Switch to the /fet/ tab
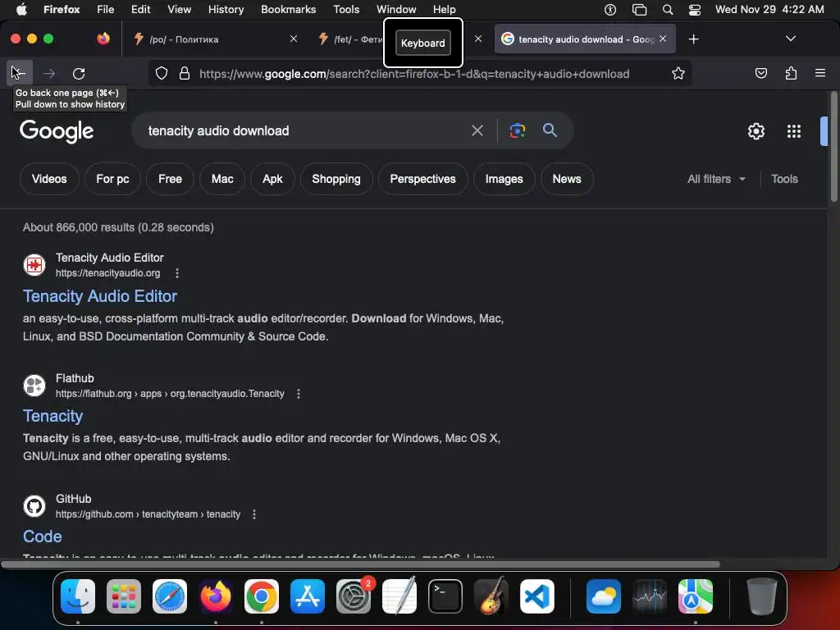 (351, 39)
